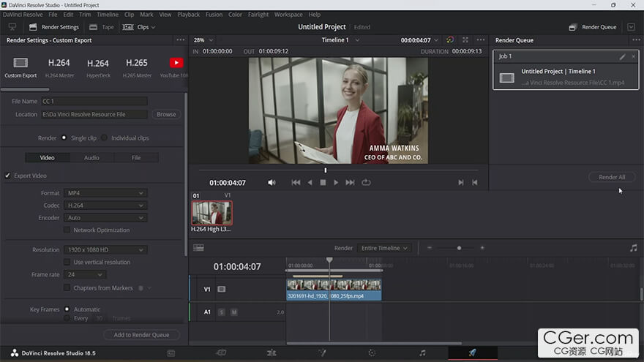The width and height of the screenshot is (644, 362).
Task: Open the Frame rate dropdown showing 24
Action: (85, 274)
